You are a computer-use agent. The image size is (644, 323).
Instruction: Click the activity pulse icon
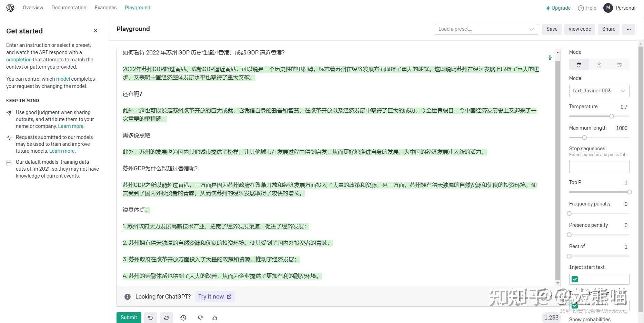(x=9, y=138)
